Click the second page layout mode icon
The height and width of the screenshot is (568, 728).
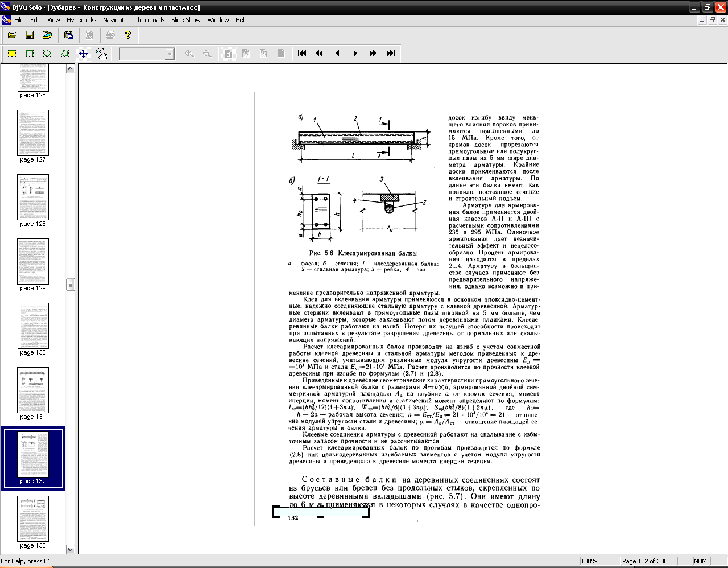coord(246,53)
